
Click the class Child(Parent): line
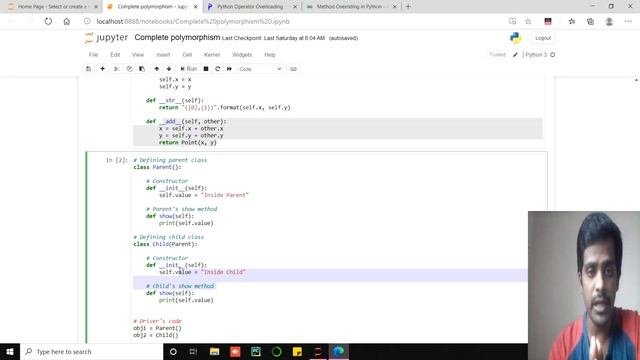click(165, 244)
